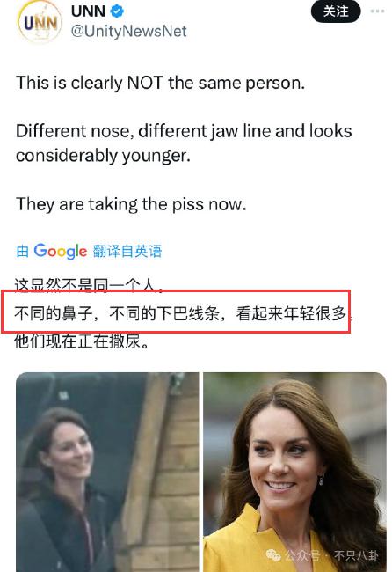
Task: Follow the account with 关注 button
Action: [x=336, y=11]
